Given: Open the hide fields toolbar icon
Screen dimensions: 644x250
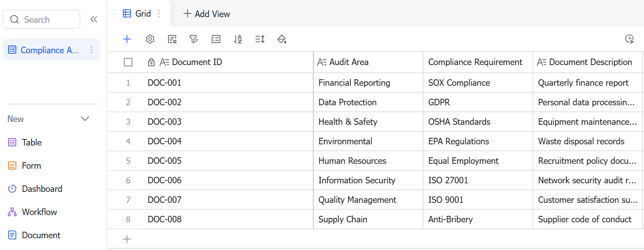Looking at the screenshot, I should (x=172, y=39).
